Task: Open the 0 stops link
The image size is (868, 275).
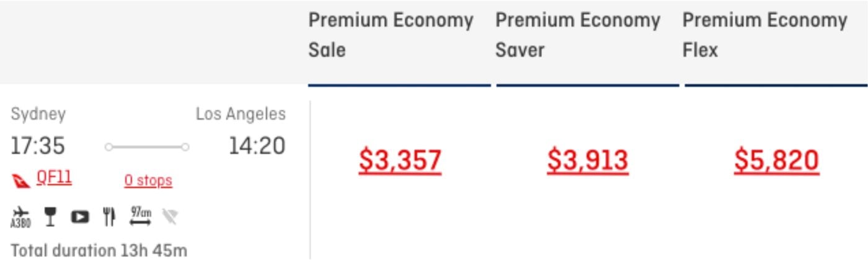Action: pos(148,181)
